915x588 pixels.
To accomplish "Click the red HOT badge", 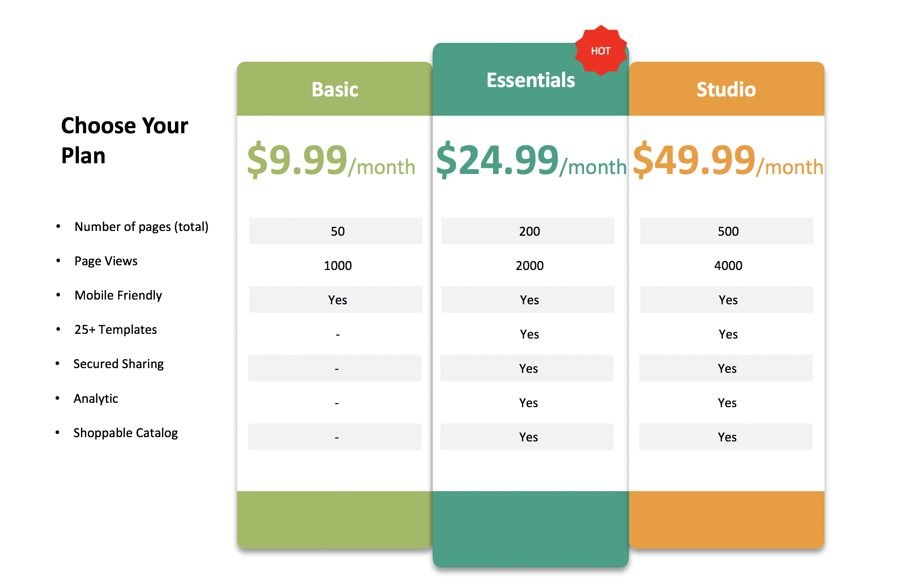I will 601,51.
